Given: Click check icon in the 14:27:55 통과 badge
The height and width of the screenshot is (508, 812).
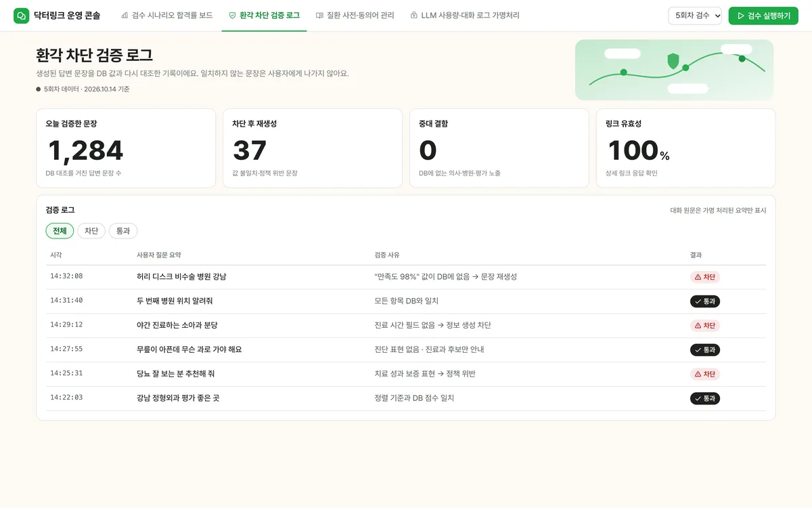Looking at the screenshot, I should (x=698, y=350).
